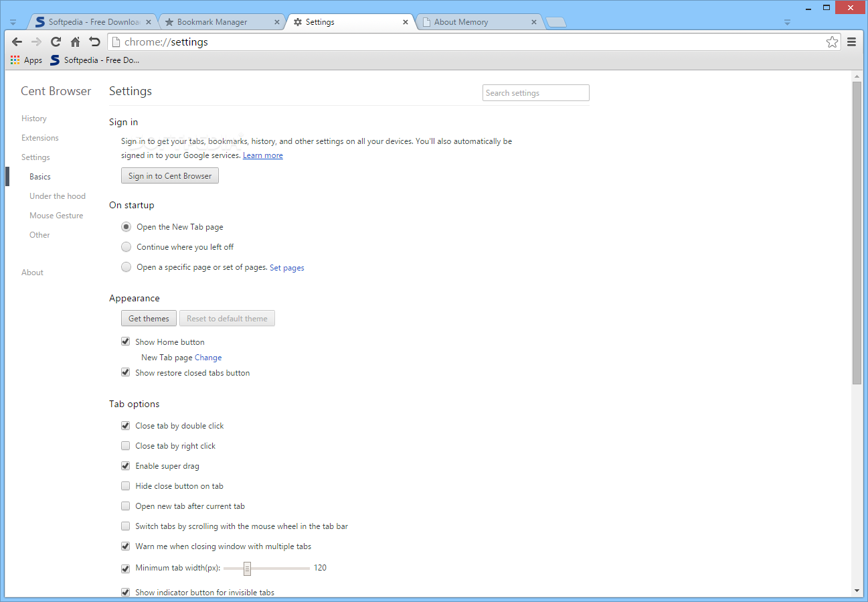
Task: Click the page's vertical scrollbar thumb
Action: (x=857, y=232)
